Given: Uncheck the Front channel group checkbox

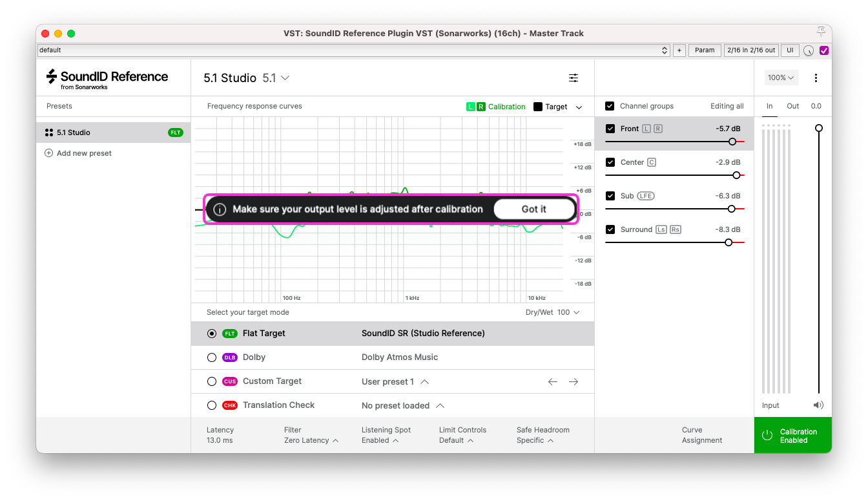Looking at the screenshot, I should click(x=610, y=129).
